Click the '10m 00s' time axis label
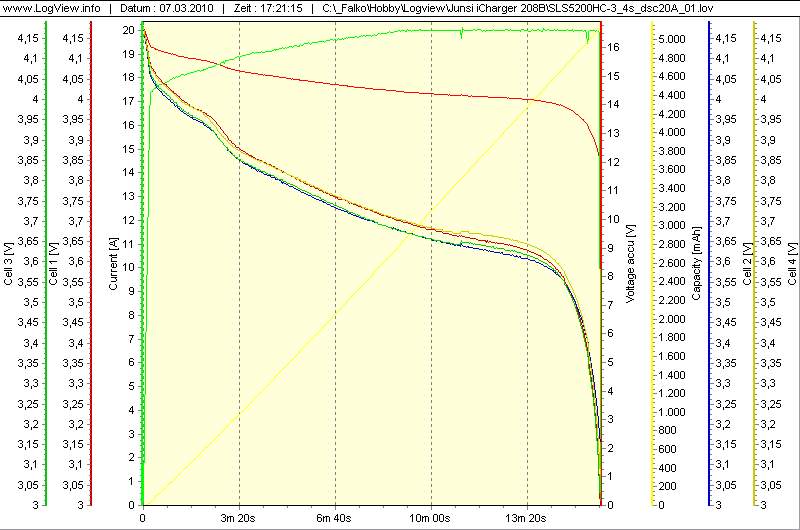 [430, 518]
